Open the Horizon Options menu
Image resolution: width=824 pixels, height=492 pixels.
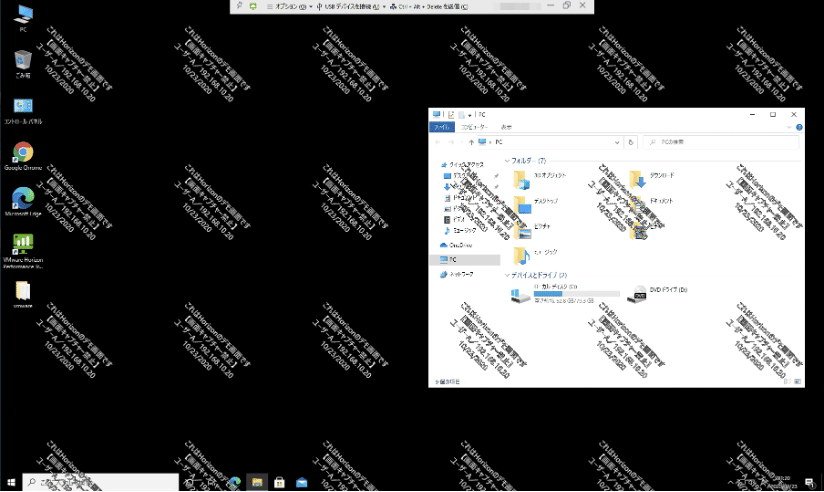[x=290, y=6]
